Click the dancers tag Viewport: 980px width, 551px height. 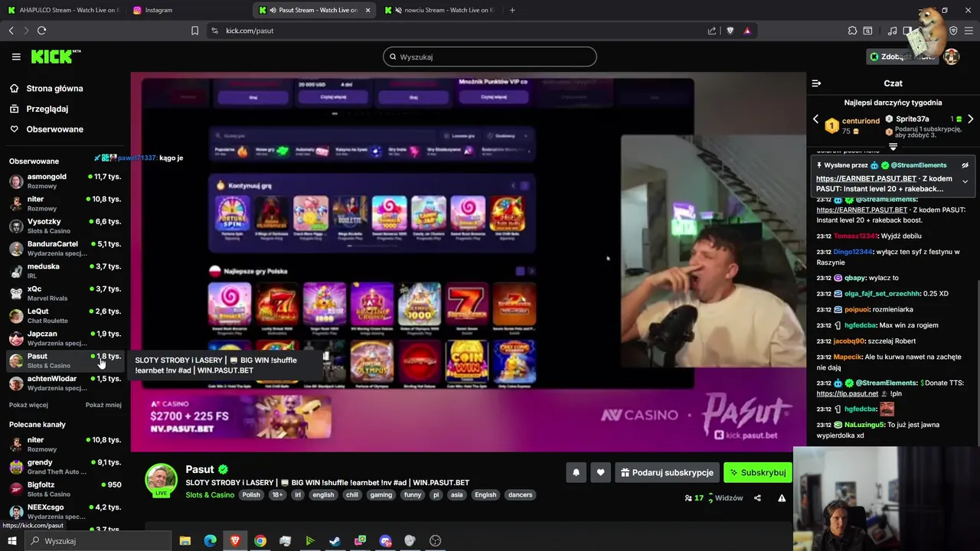tap(520, 495)
